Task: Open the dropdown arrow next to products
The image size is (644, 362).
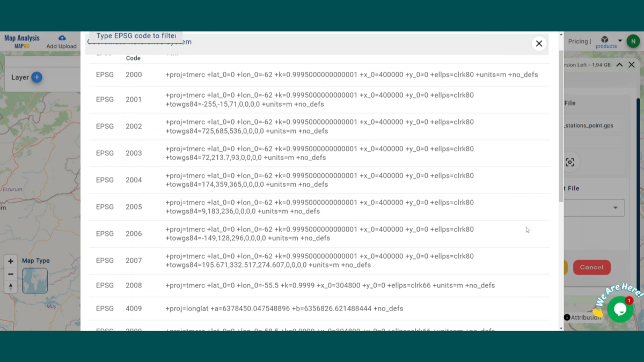Action: [619, 40]
